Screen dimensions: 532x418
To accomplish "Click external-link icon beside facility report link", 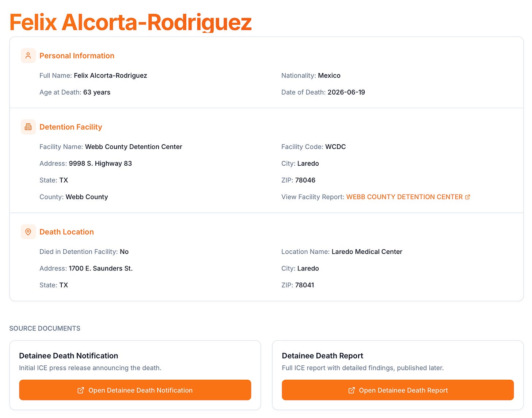I will click(467, 197).
